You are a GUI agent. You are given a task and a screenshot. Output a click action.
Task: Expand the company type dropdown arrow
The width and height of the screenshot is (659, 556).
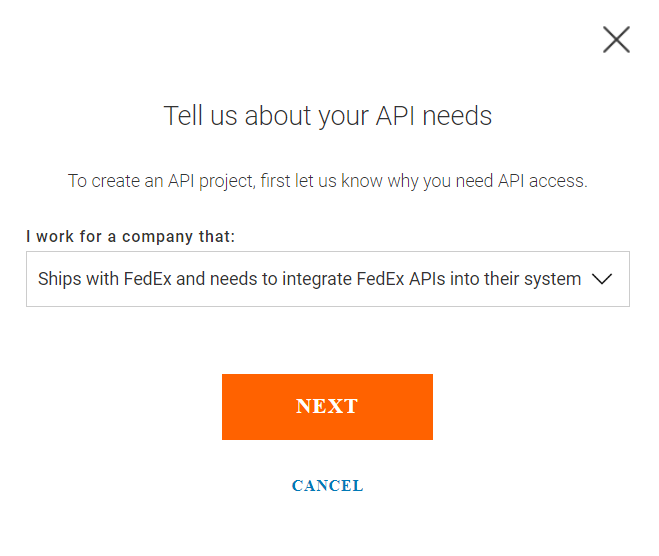click(x=602, y=279)
